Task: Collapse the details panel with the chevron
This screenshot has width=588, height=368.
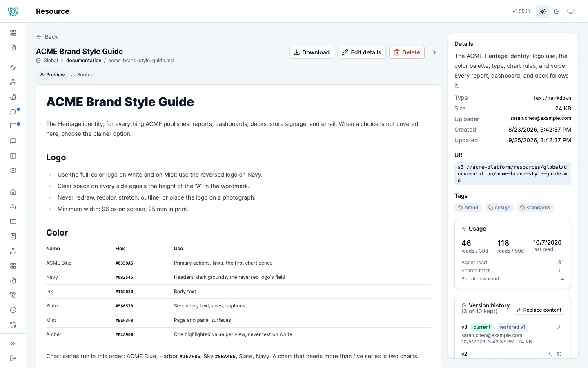Action: [434, 52]
